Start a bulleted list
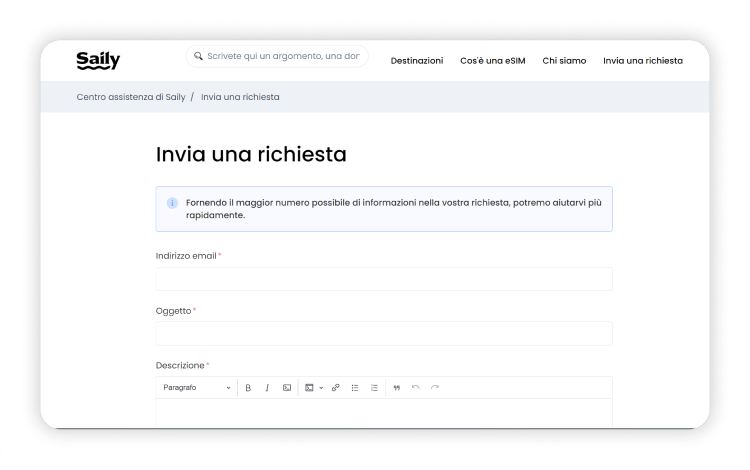Viewport: 750px width, 470px height. click(x=355, y=387)
